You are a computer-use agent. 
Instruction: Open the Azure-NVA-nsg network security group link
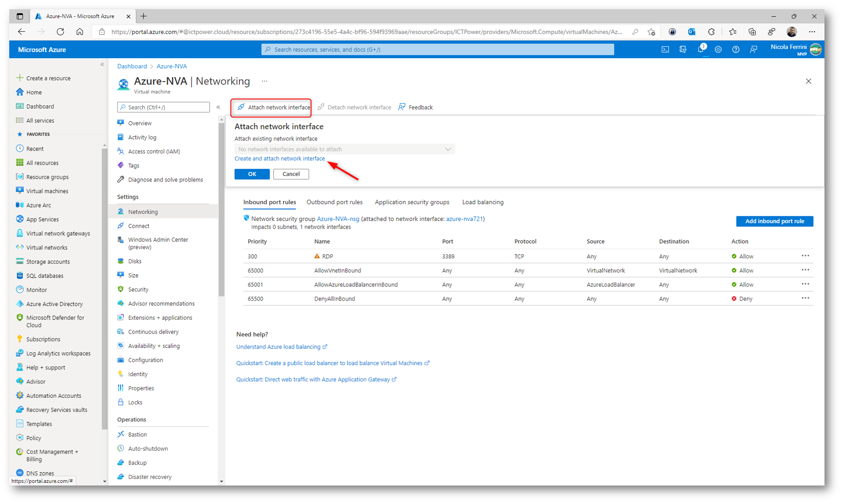[338, 219]
